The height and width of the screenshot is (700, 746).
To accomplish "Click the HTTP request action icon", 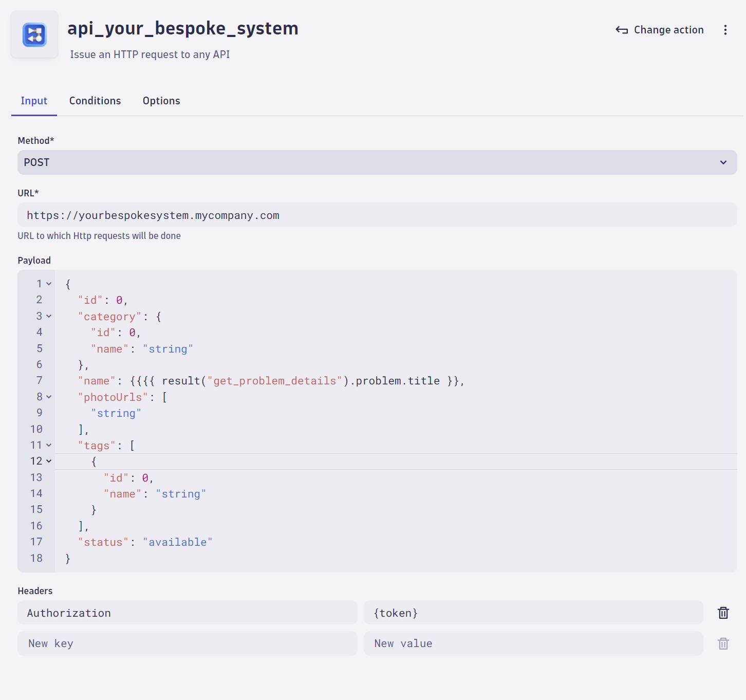I will [x=34, y=34].
